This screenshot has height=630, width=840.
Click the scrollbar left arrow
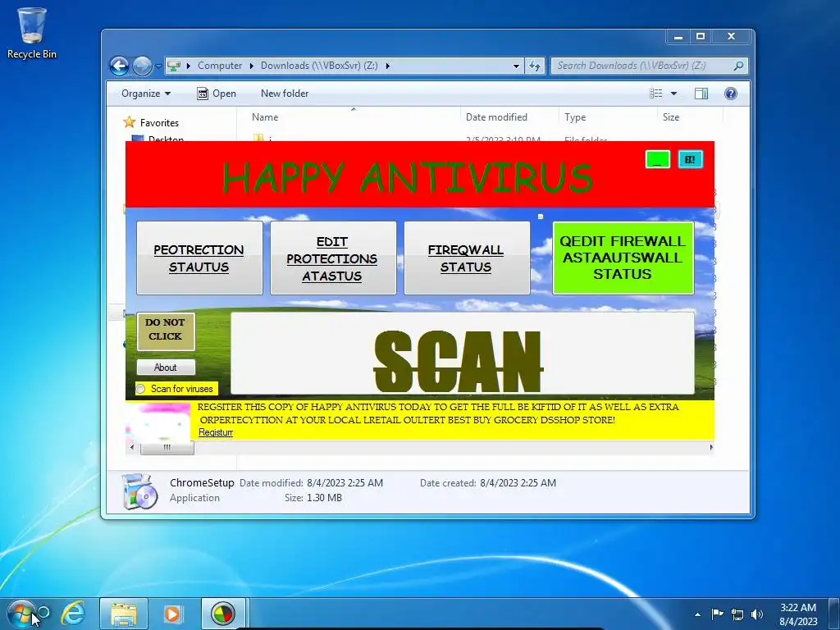[131, 447]
